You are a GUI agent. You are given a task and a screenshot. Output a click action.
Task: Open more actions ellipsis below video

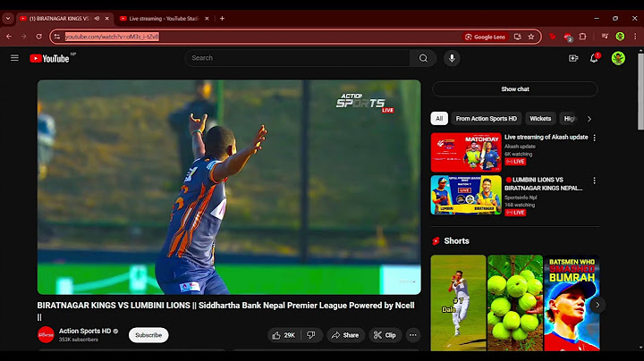[x=412, y=335]
